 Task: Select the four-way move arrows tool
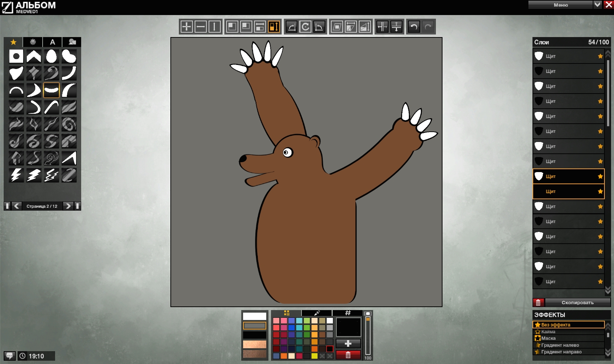[187, 27]
